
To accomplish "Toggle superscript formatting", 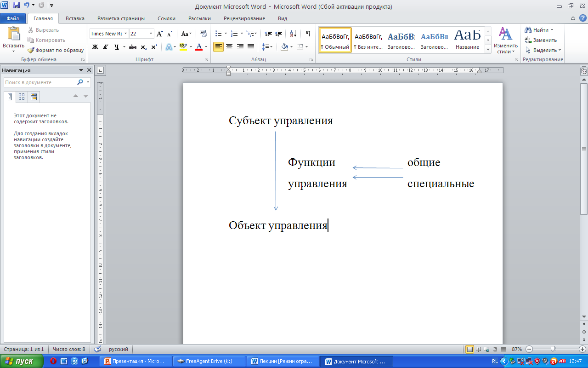I will click(x=154, y=47).
